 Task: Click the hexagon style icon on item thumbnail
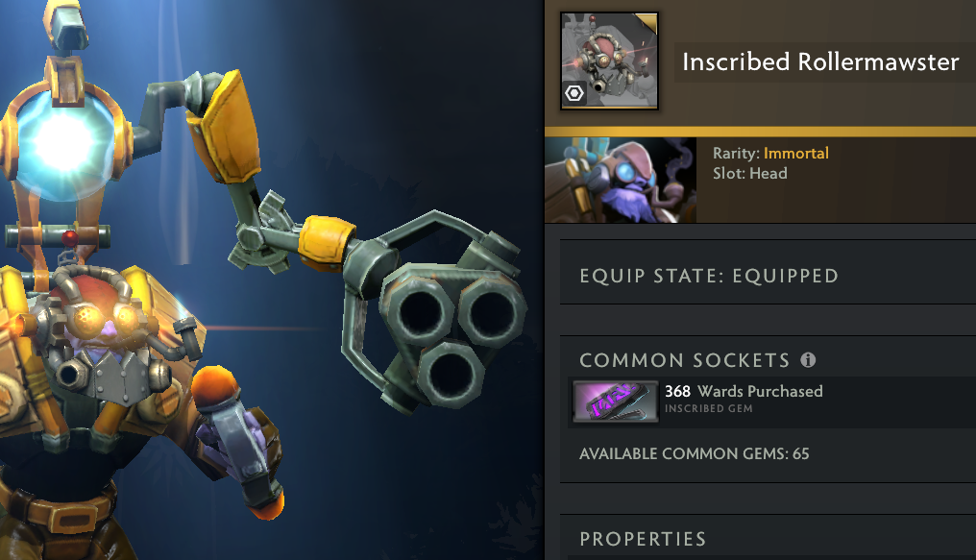573,93
